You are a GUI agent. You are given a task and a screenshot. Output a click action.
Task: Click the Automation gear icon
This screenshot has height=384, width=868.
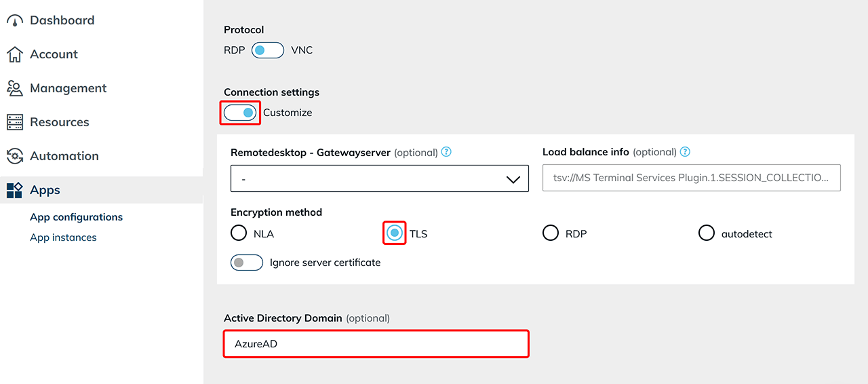coord(15,156)
